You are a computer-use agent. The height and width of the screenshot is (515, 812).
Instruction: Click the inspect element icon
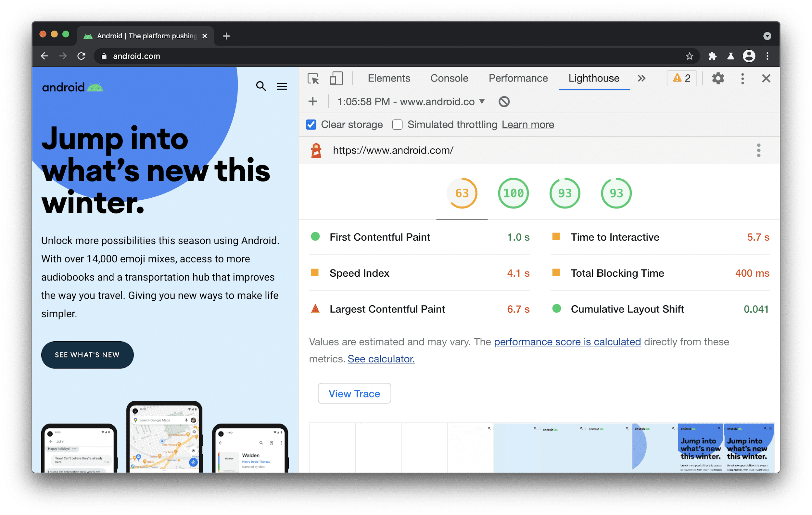pyautogui.click(x=314, y=79)
